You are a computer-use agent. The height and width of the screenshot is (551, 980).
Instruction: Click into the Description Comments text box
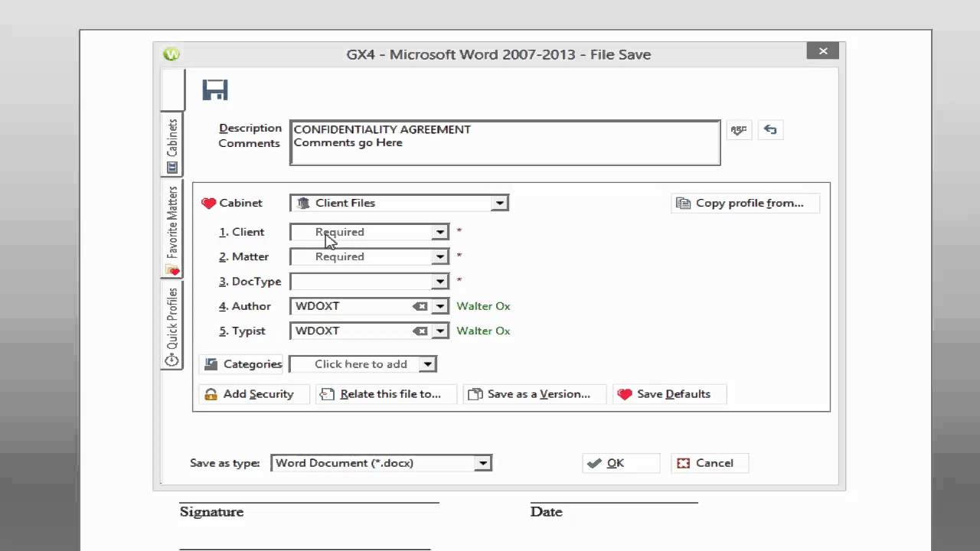click(505, 142)
